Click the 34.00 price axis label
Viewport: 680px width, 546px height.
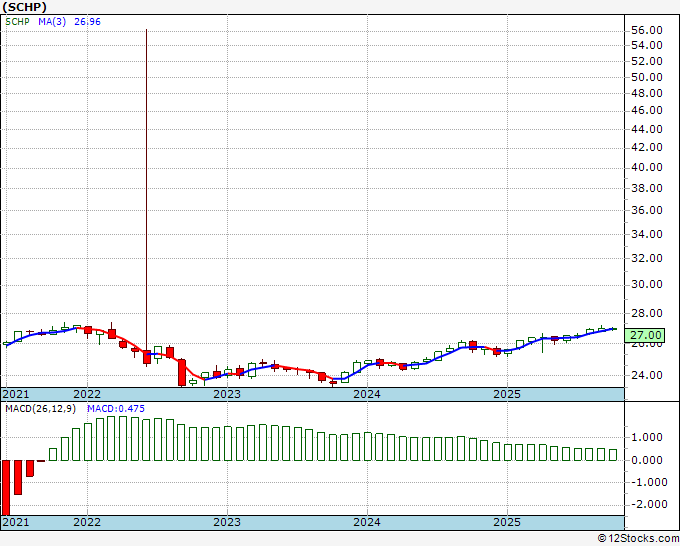[647, 234]
